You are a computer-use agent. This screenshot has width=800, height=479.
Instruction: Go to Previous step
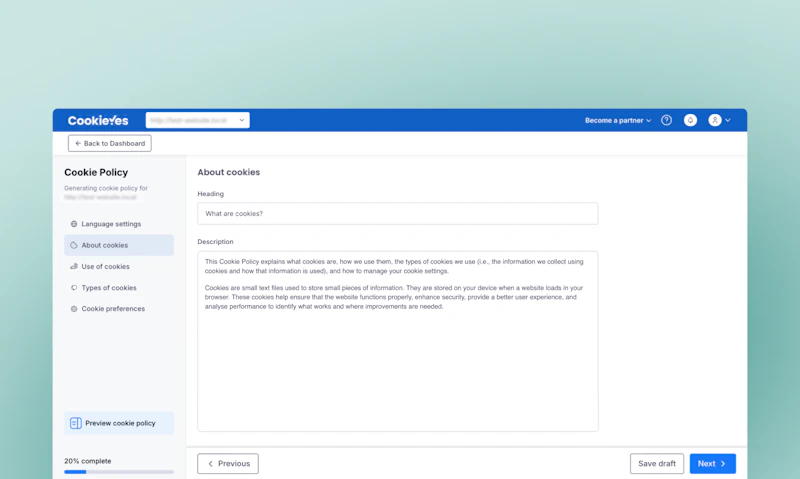pos(228,464)
